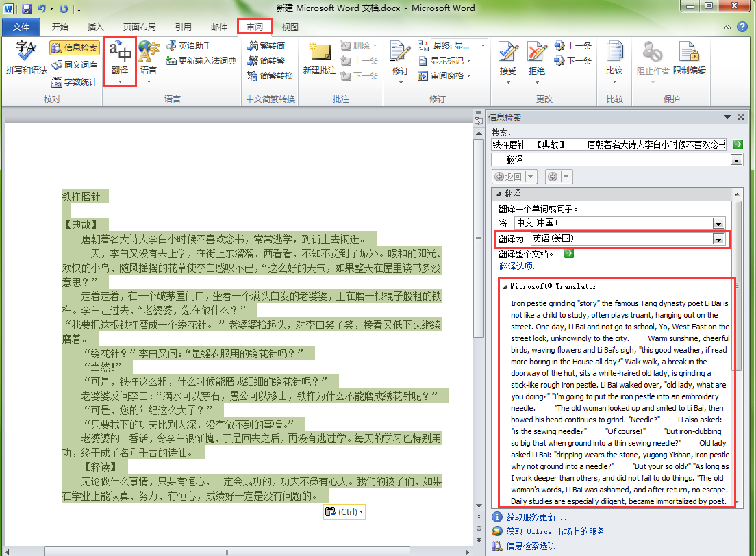This screenshot has width=756, height=556.
Task: Click 新建批注 new comment
Action: pos(320,59)
